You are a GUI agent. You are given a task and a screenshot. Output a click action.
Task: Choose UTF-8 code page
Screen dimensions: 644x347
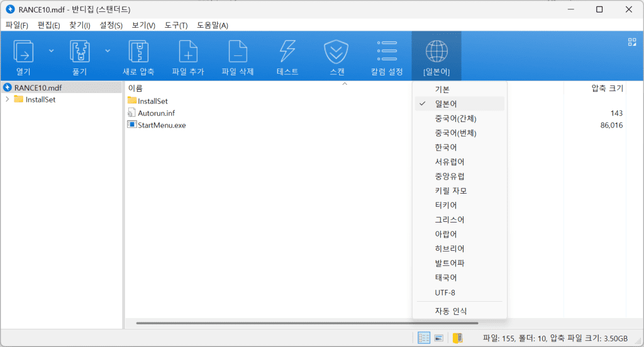point(460,292)
